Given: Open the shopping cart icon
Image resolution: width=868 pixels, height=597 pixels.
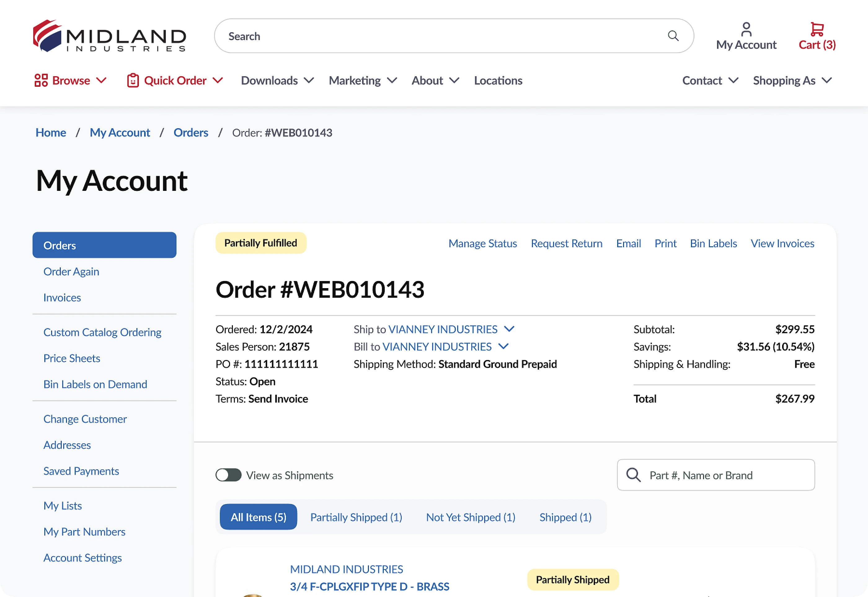Looking at the screenshot, I should (817, 29).
